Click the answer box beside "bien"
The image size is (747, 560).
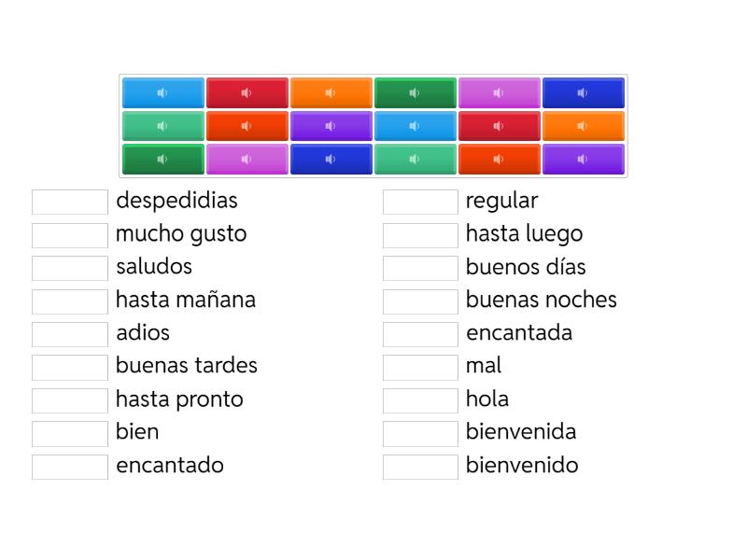pos(69,432)
